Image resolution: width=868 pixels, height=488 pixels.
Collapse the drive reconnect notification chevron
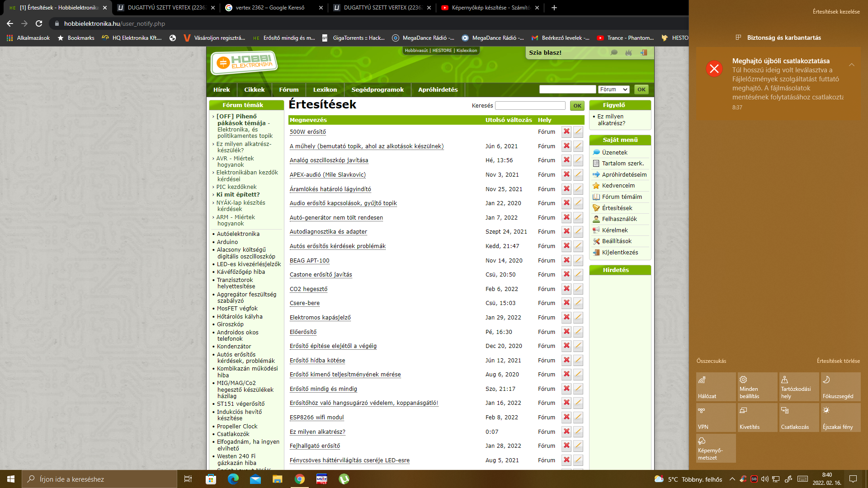point(852,65)
